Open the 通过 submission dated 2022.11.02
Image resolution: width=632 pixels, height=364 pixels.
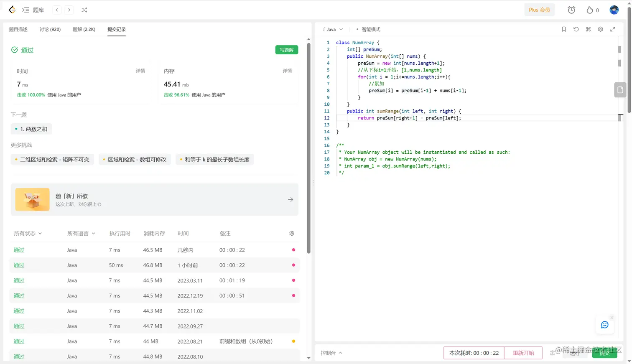coord(19,311)
